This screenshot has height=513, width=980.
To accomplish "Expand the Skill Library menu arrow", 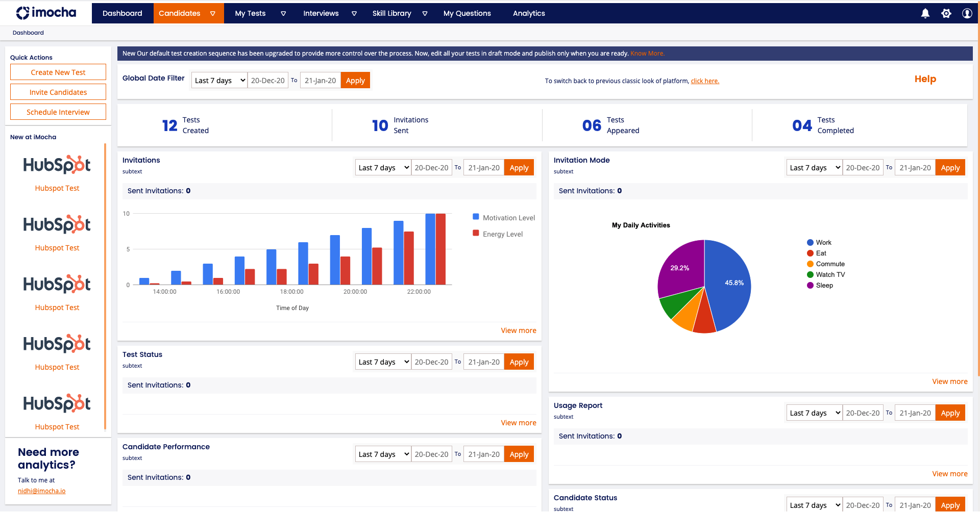I will 425,14.
